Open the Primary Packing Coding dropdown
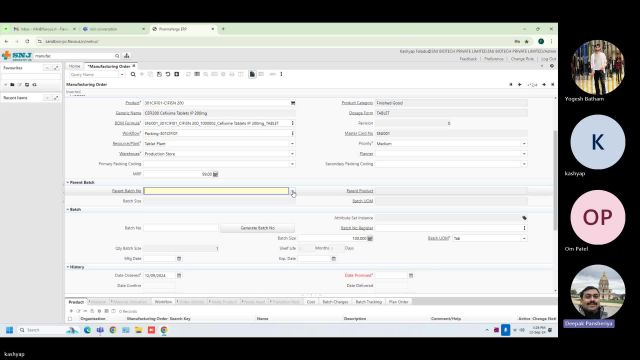Image resolution: width=640 pixels, height=360 pixels. tap(292, 164)
